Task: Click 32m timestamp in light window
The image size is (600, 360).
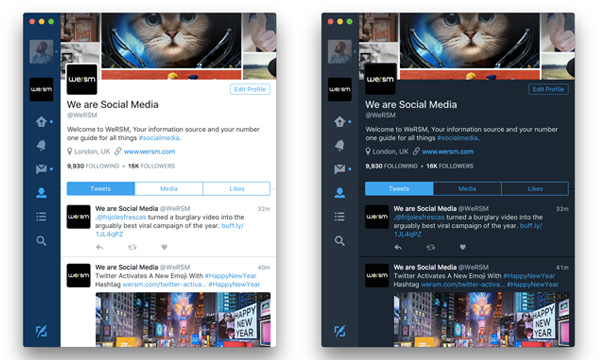Action: [x=264, y=209]
